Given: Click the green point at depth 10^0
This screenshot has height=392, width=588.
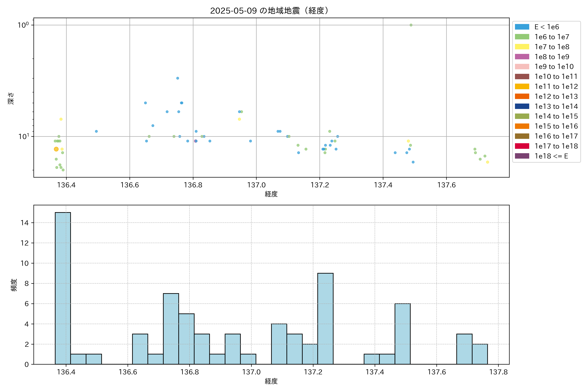Looking at the screenshot, I should click(411, 25).
